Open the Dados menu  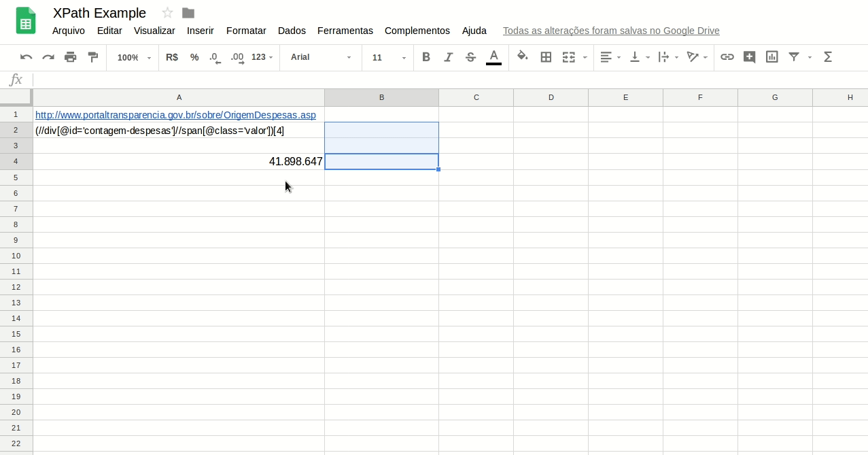click(292, 31)
